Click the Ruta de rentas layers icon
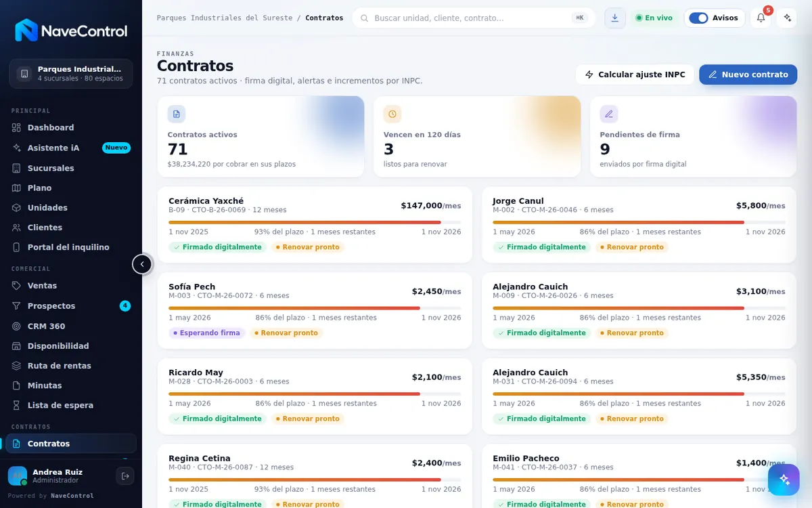812x508 pixels. point(17,366)
